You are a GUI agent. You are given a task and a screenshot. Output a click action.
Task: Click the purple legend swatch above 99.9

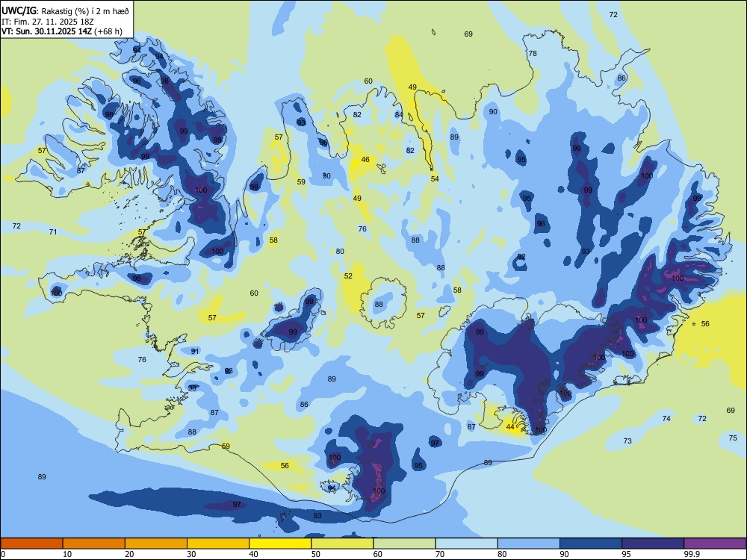(x=715, y=544)
